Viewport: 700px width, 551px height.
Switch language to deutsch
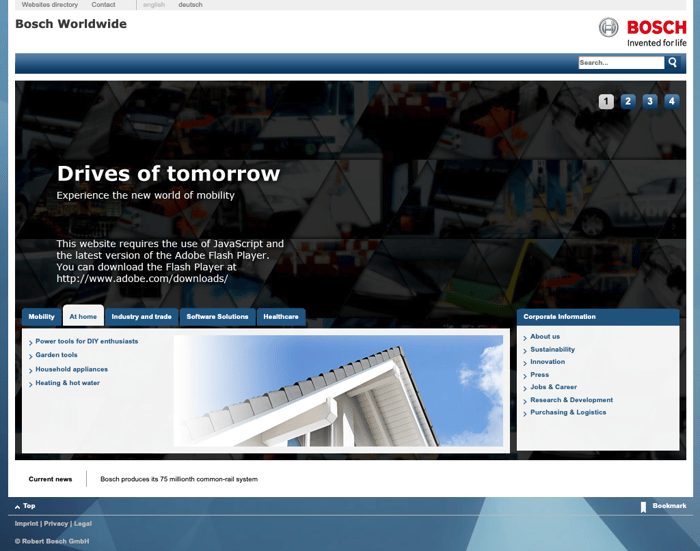190,4
